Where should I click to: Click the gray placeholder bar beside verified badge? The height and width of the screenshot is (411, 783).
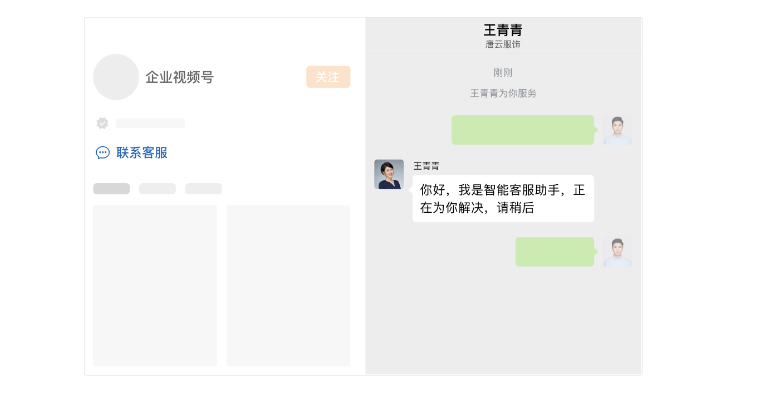[150, 123]
